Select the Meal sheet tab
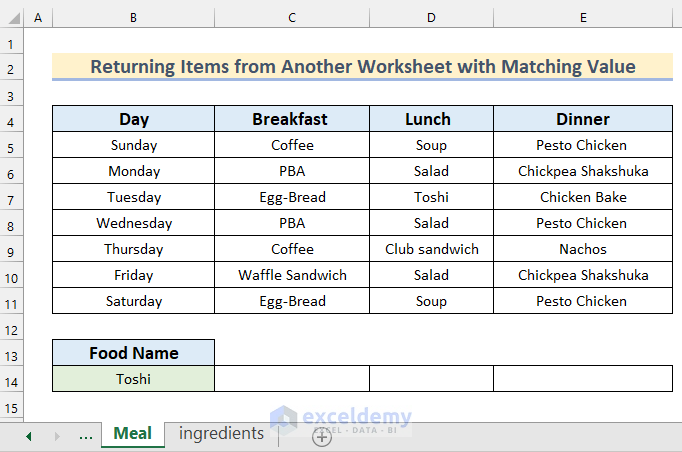 tap(133, 434)
